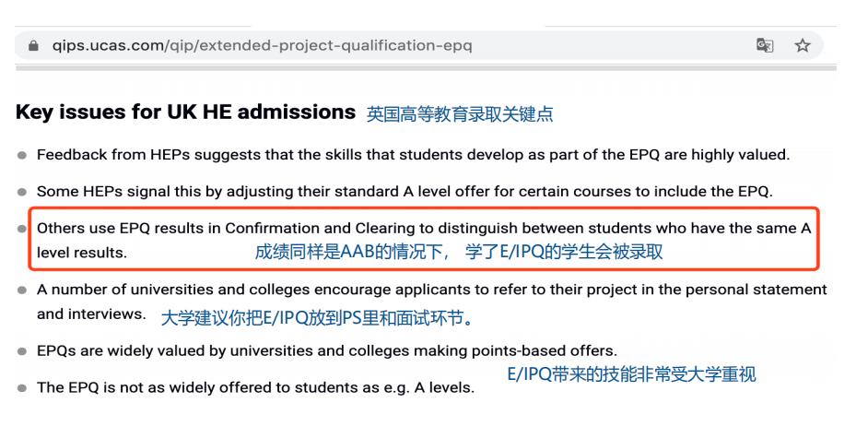This screenshot has height=438, width=868.
Task: Click the words and interviews. text
Action: (91, 314)
